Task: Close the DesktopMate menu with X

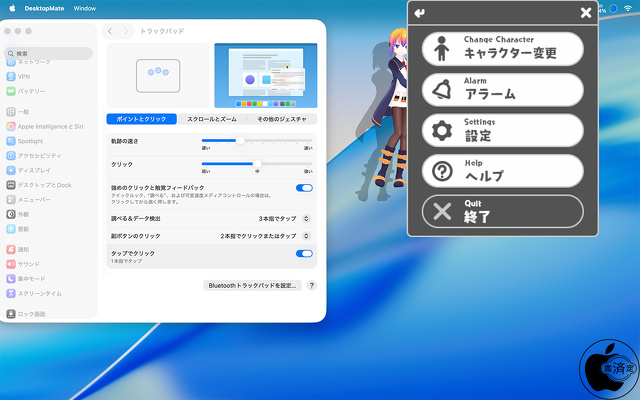Action: [x=586, y=13]
